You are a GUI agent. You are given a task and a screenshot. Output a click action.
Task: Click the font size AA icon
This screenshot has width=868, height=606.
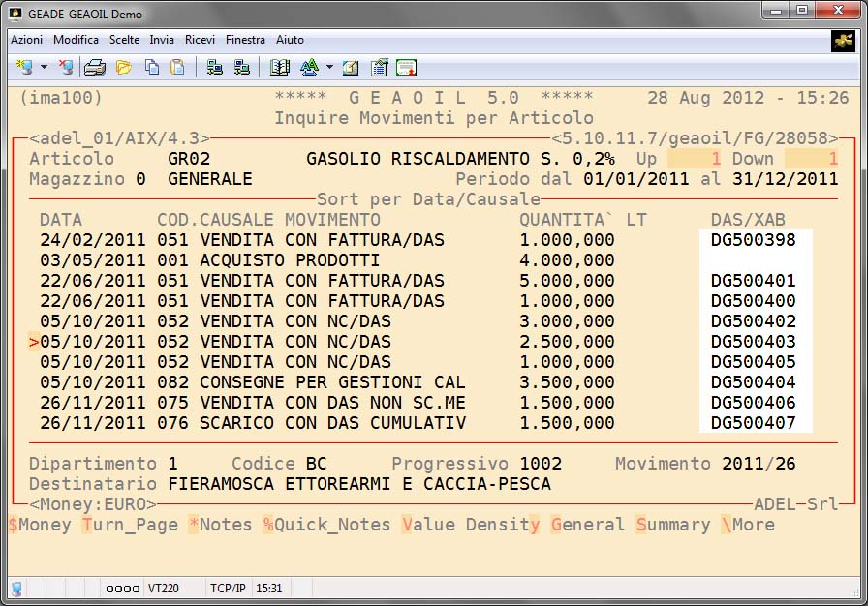(309, 67)
